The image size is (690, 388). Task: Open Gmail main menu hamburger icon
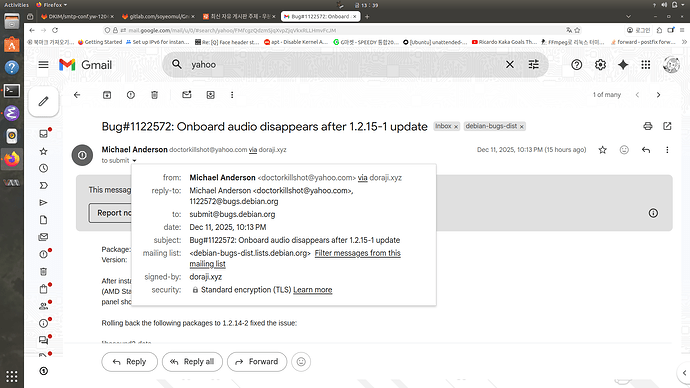43,65
